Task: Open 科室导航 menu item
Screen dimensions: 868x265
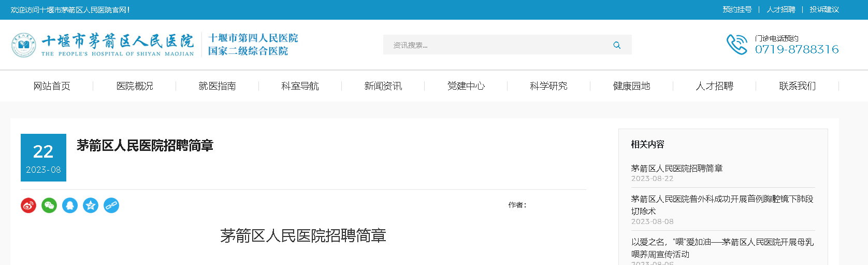Action: (x=300, y=86)
